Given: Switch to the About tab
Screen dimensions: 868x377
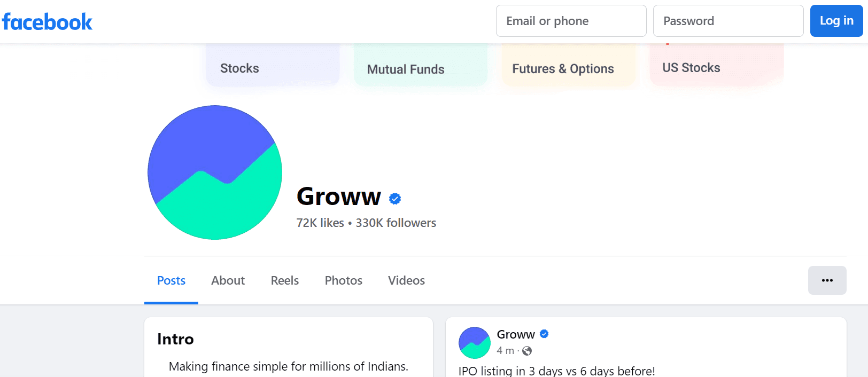Looking at the screenshot, I should point(228,280).
